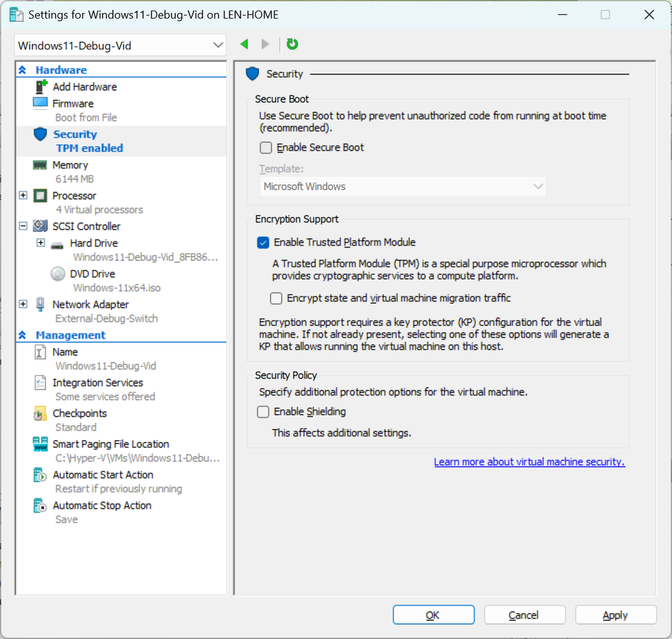Click 'Restart if previously running' text
Screen dimensions: 672x639
119,489
